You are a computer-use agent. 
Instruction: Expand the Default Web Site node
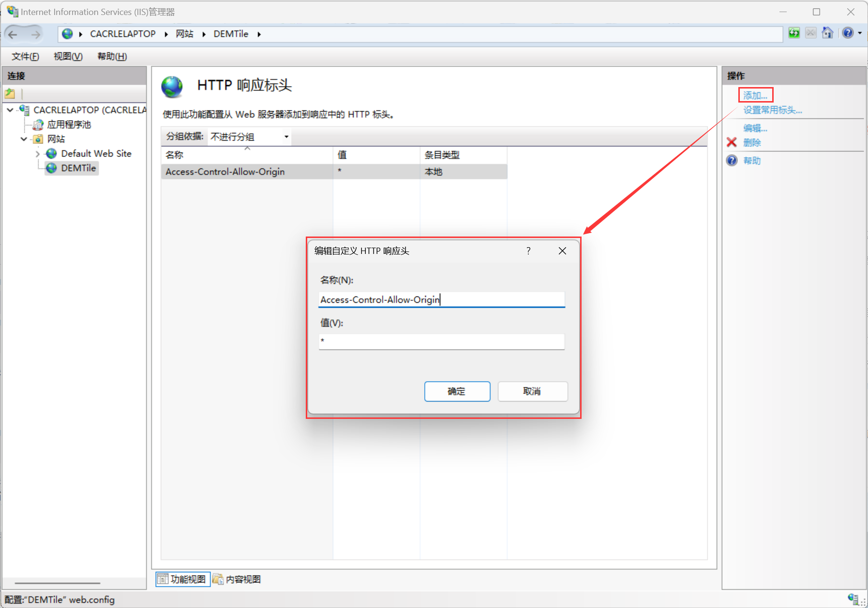tap(38, 154)
